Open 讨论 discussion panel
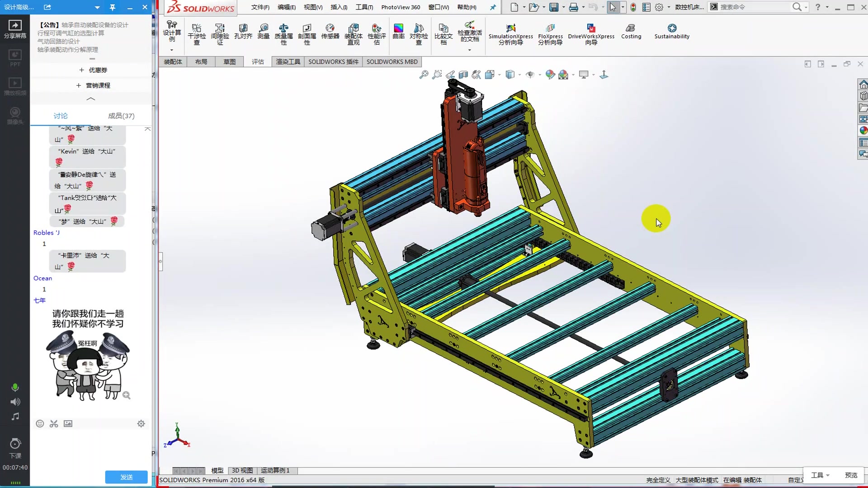This screenshot has width=868, height=488. point(60,115)
